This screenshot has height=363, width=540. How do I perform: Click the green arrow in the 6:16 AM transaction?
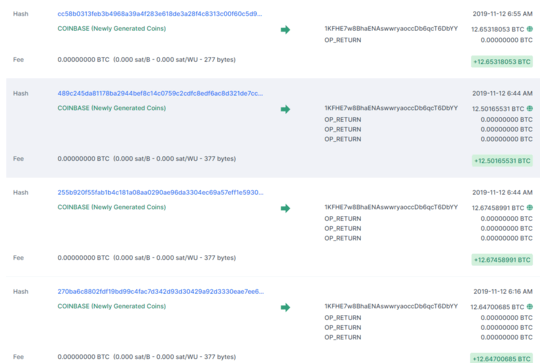click(x=285, y=307)
